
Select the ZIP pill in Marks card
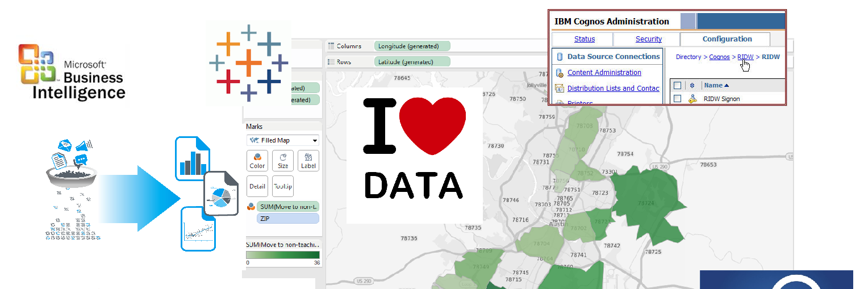pos(288,219)
